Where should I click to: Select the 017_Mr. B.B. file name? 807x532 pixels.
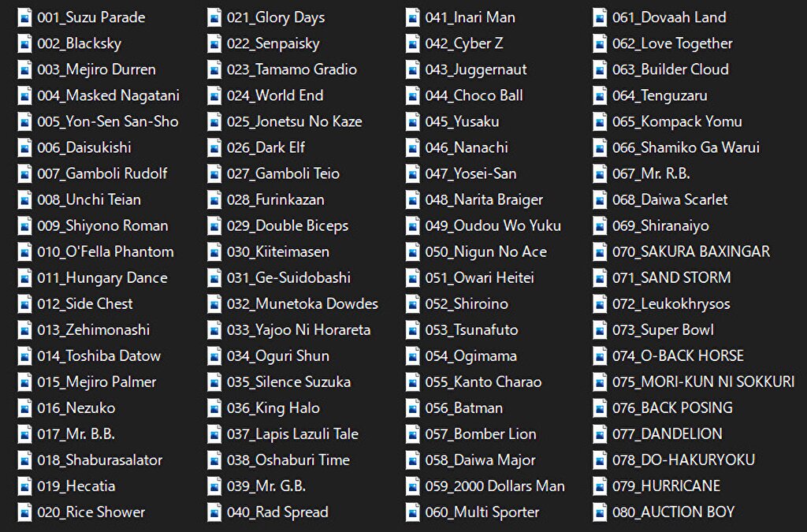76,434
